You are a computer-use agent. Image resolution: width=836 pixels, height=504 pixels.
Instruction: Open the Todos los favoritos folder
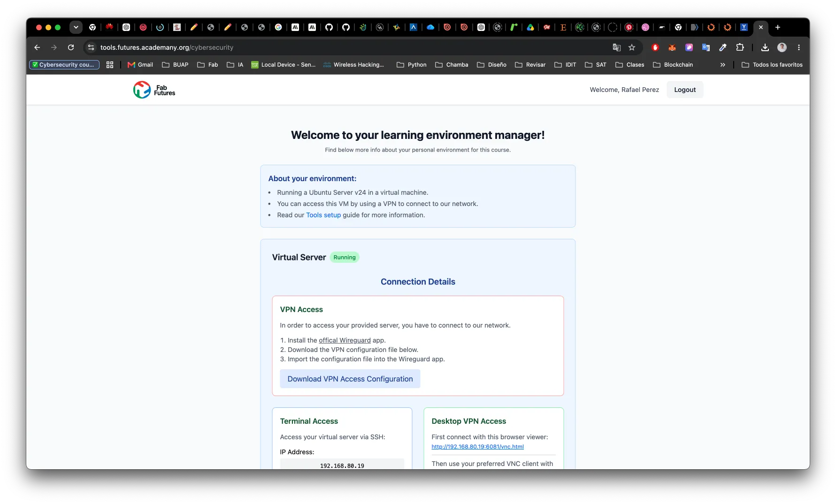pyautogui.click(x=772, y=65)
